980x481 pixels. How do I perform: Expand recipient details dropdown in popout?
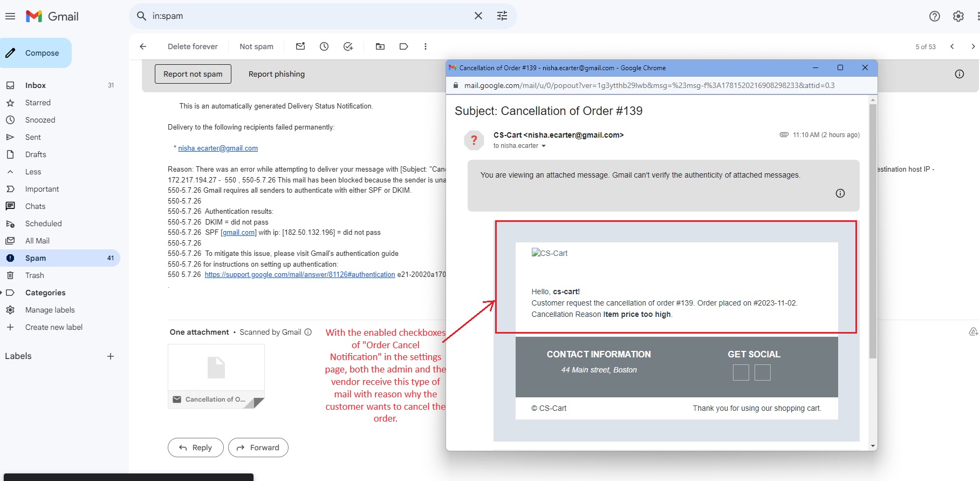[544, 146]
